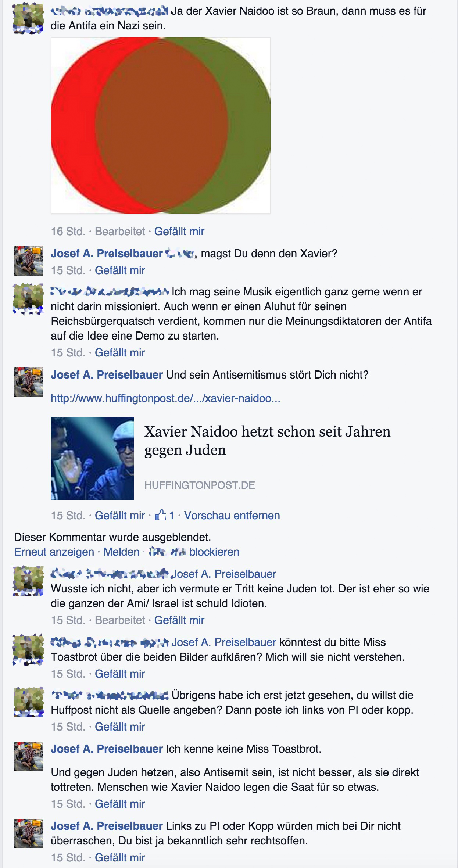Screen dimensions: 458x868
Task: Click 'Melden' to report the comment
Action: [121, 552]
